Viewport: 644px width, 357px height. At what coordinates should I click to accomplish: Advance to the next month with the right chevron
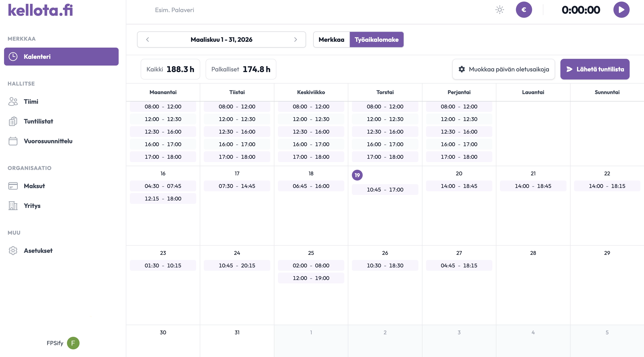[x=295, y=40]
